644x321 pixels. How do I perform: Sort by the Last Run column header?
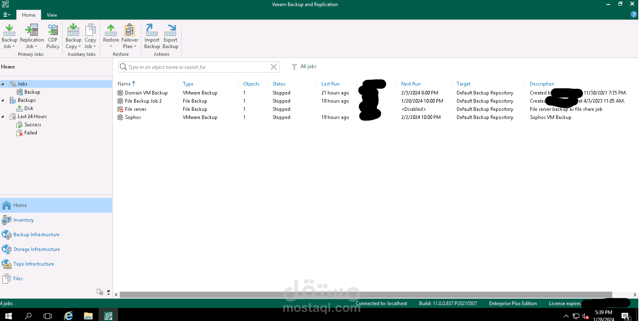[330, 84]
